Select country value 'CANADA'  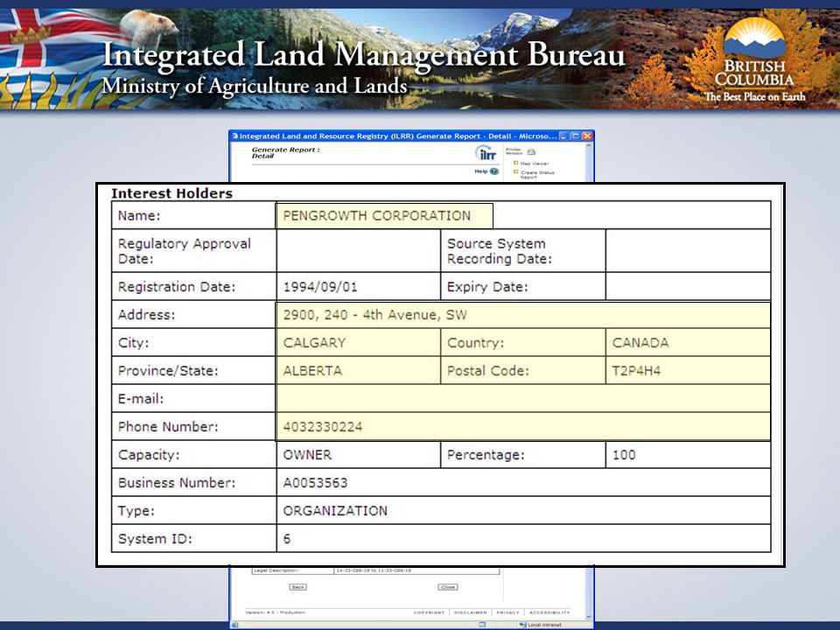[640, 342]
